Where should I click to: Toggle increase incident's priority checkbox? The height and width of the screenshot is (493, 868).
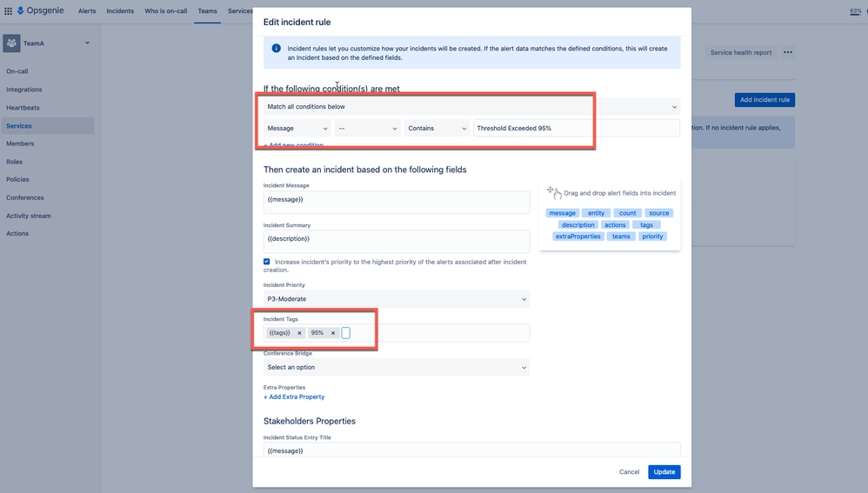click(267, 262)
